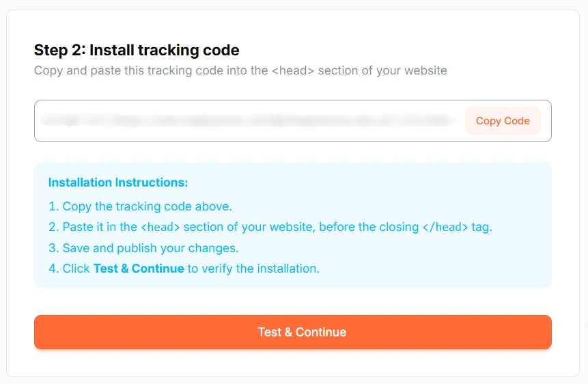
Task: Click the closing </head> tag in instruction 2
Action: (444, 227)
